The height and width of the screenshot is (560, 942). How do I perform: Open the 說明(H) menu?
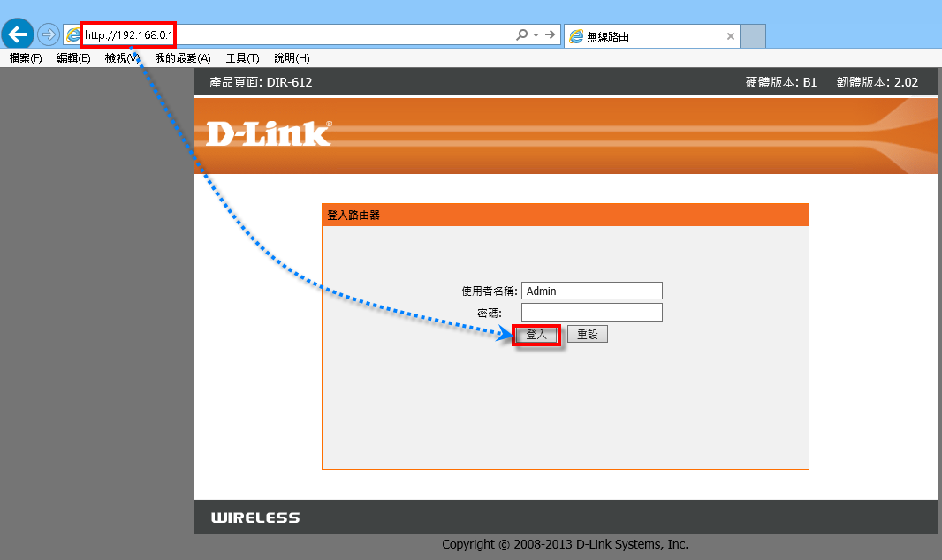[x=292, y=58]
